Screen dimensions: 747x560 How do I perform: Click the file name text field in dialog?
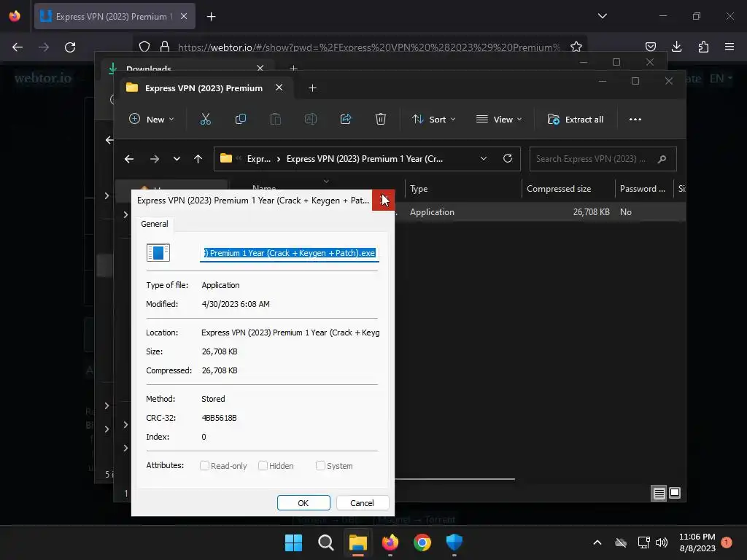coord(290,253)
